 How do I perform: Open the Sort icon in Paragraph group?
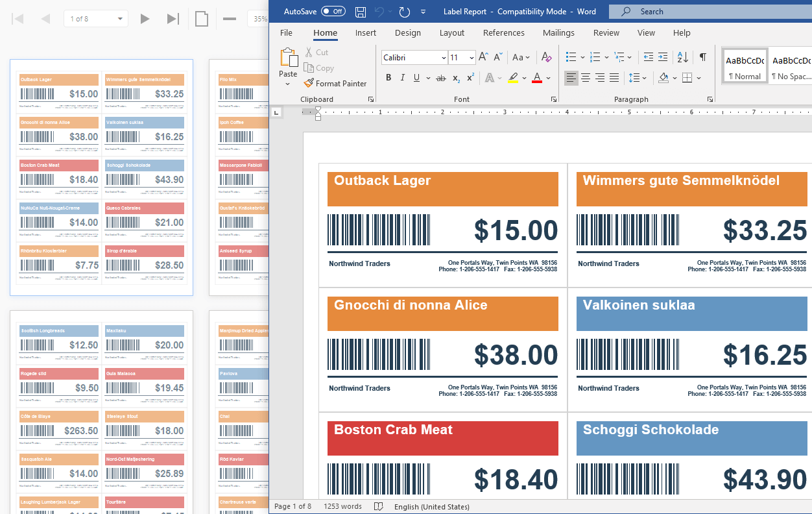click(x=683, y=57)
